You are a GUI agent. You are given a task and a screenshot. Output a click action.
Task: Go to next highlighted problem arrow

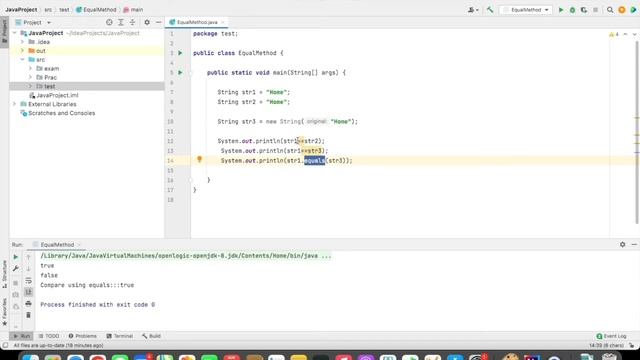634,35
